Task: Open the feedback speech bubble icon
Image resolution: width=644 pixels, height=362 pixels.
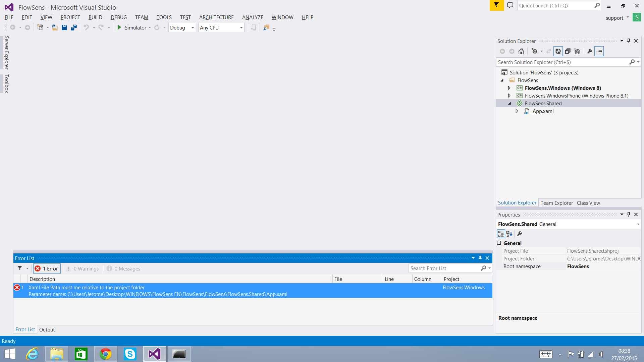Action: 510,5
